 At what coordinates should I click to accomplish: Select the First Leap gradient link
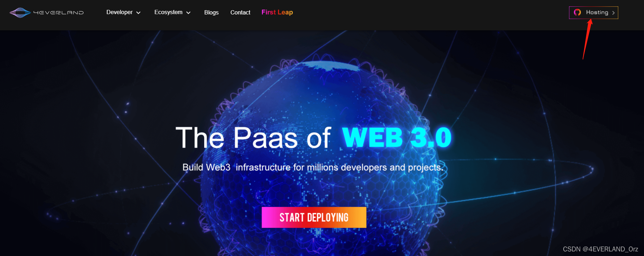pos(277,12)
